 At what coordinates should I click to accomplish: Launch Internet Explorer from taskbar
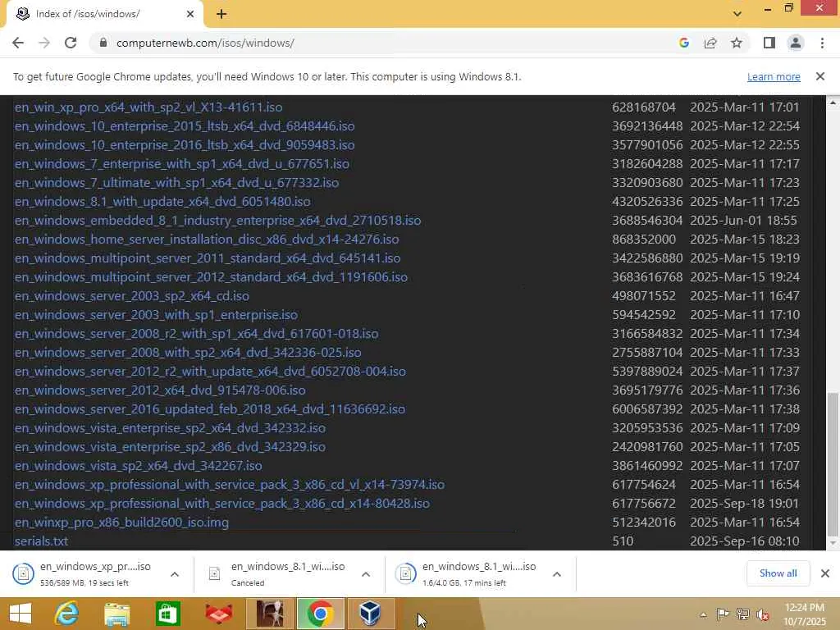66,614
